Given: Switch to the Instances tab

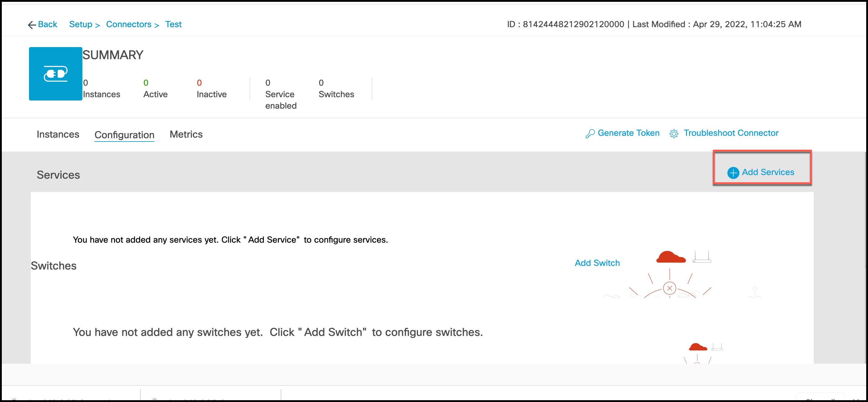Looking at the screenshot, I should pyautogui.click(x=58, y=134).
